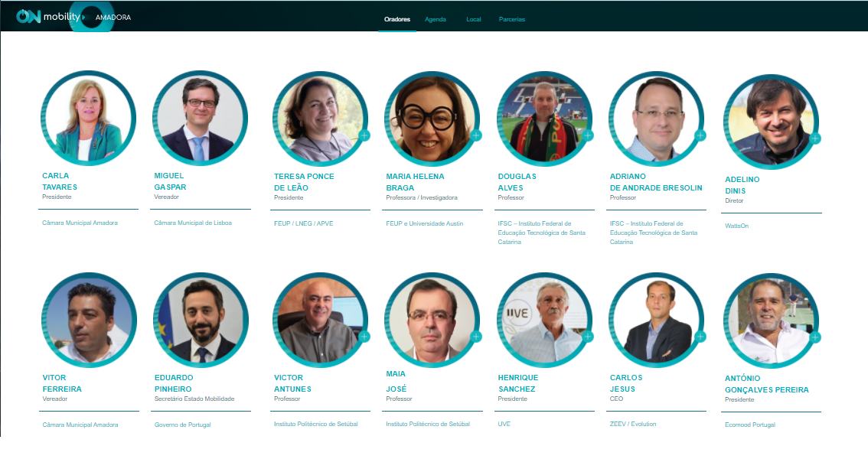Open the Parcerias menu item
Image resolution: width=868 pixels, height=459 pixels.
[511, 19]
